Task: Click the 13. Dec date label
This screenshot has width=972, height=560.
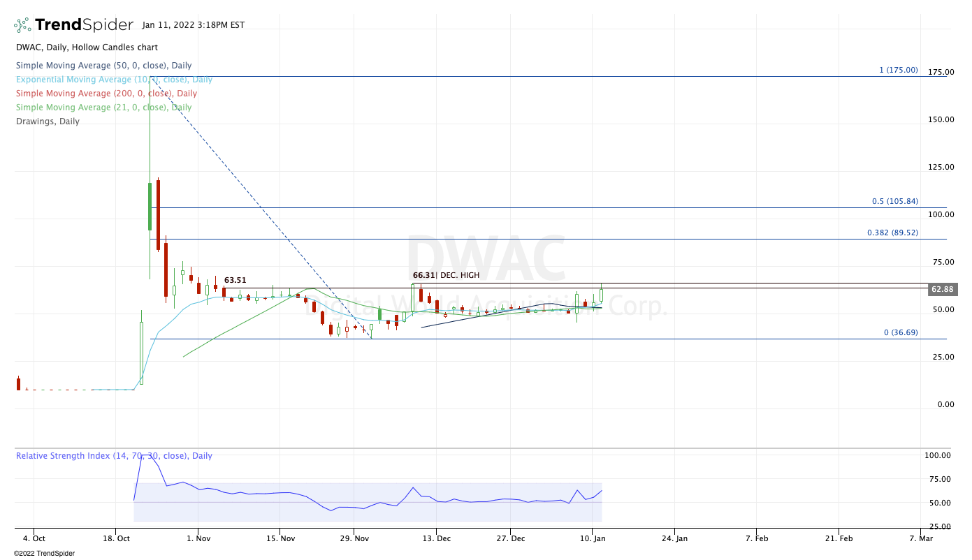Action: (435, 538)
